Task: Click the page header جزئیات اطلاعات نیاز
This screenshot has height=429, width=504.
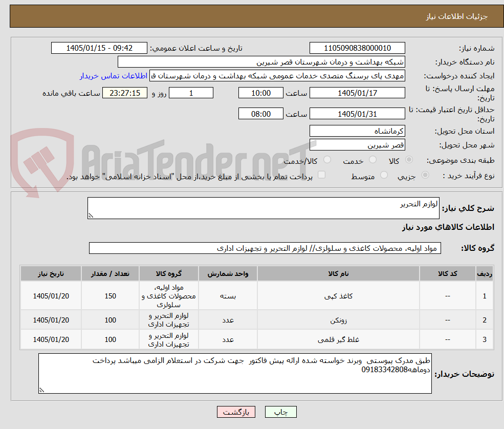Action: 457,16
